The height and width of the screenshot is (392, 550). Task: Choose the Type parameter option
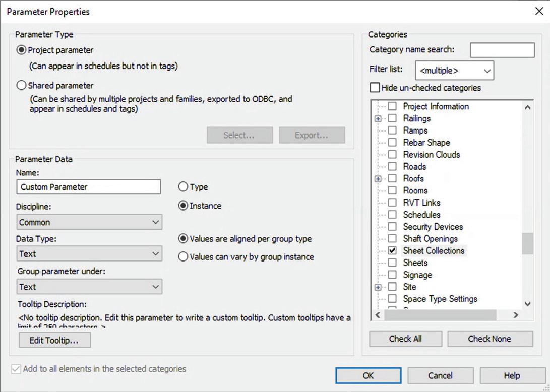[183, 187]
